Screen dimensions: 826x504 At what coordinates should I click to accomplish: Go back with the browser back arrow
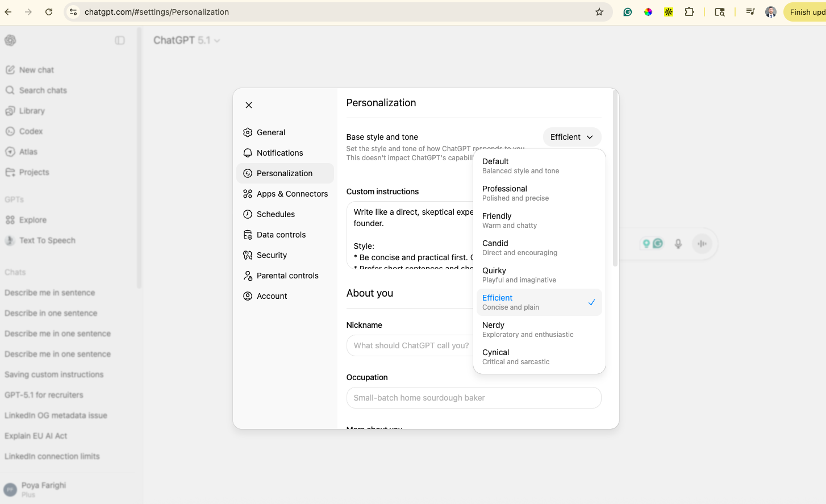click(x=8, y=12)
